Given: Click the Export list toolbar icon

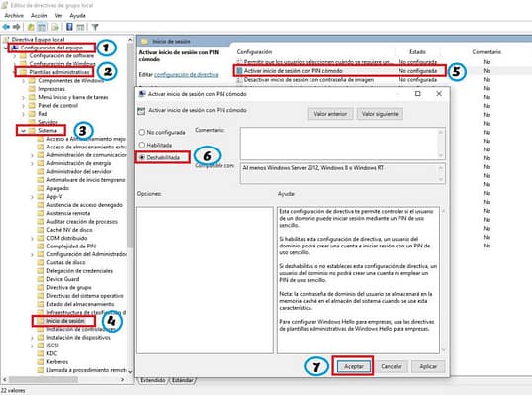Looking at the screenshot, I should pos(55,27).
